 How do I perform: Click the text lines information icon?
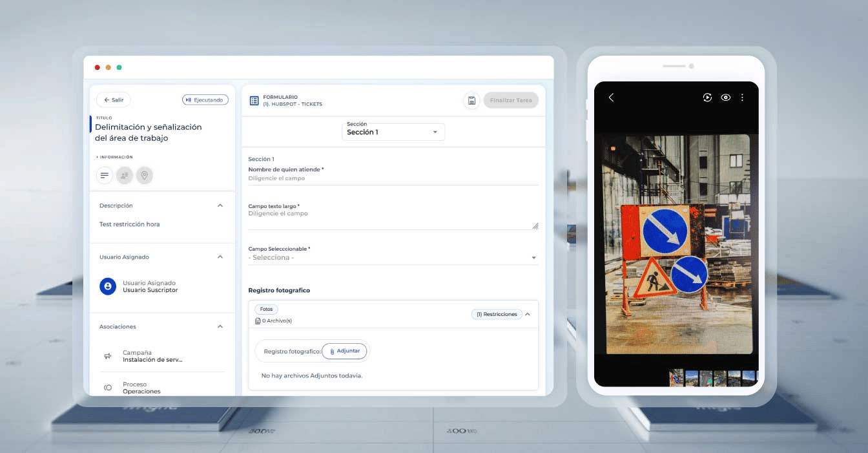(104, 175)
